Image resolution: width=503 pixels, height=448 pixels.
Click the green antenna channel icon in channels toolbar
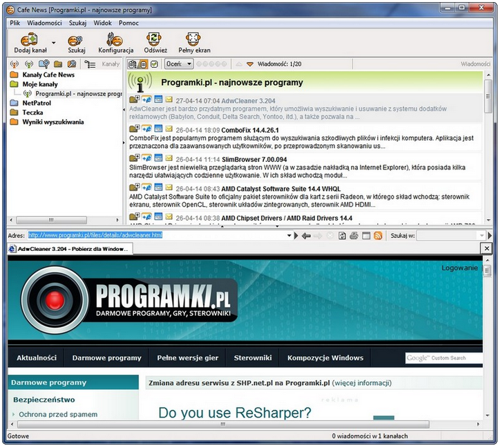tap(29, 64)
